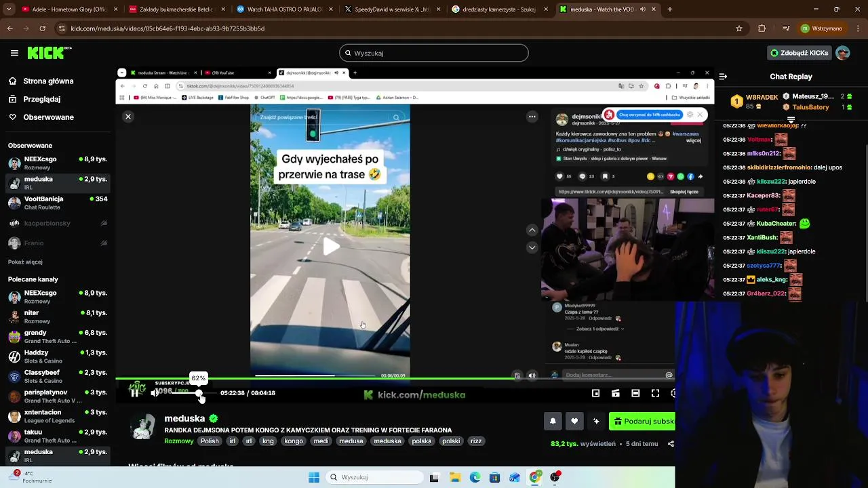Open Obserwowane in sidebar
The height and width of the screenshot is (488, 868).
[48, 117]
